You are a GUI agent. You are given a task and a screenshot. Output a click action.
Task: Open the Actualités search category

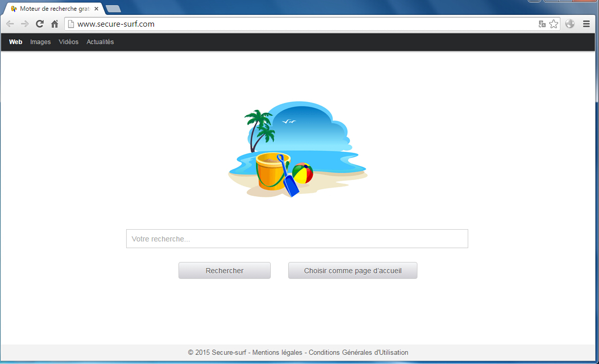point(100,42)
